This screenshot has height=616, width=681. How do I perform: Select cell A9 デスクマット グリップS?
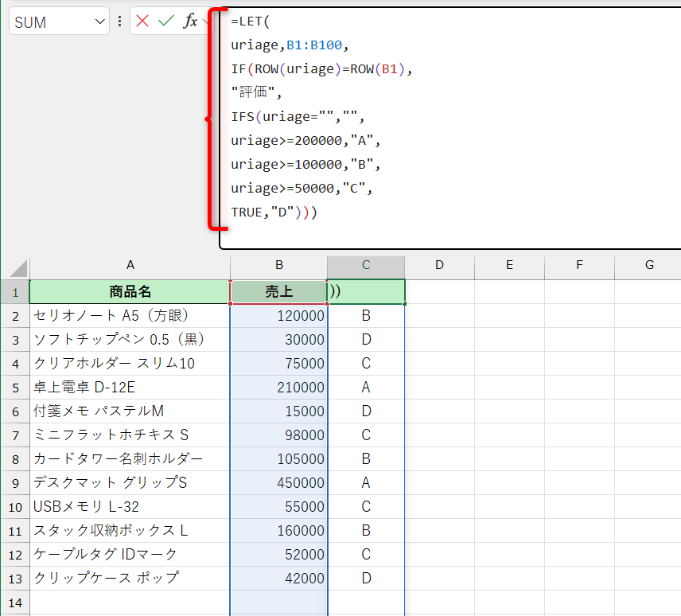130,482
